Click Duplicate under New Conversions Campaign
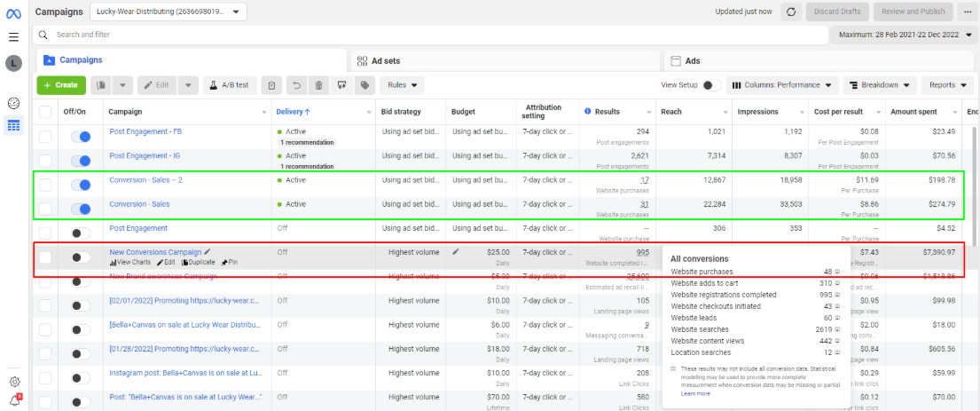The image size is (980, 411). [198, 262]
